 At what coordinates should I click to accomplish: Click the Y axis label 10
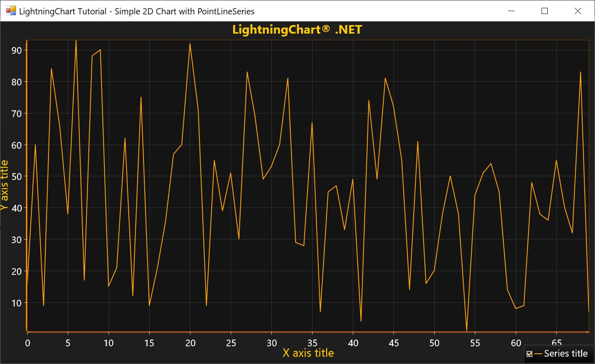(x=16, y=303)
